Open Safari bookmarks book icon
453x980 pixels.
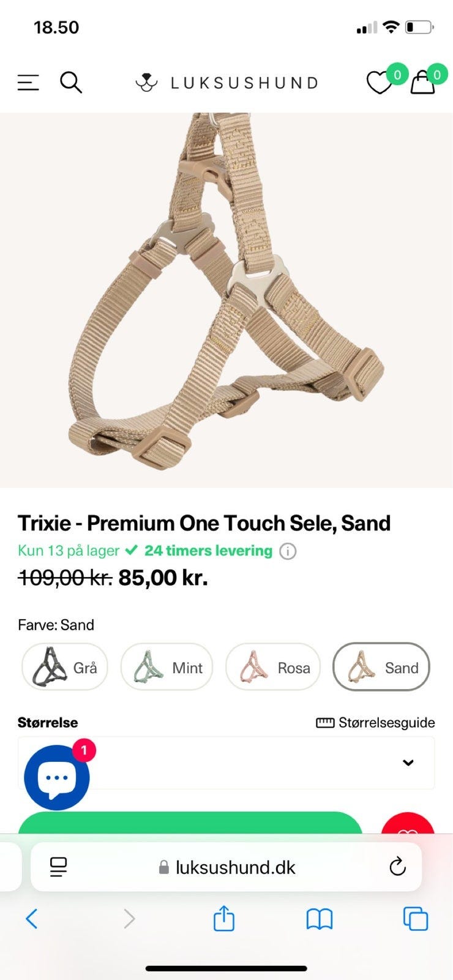click(319, 919)
